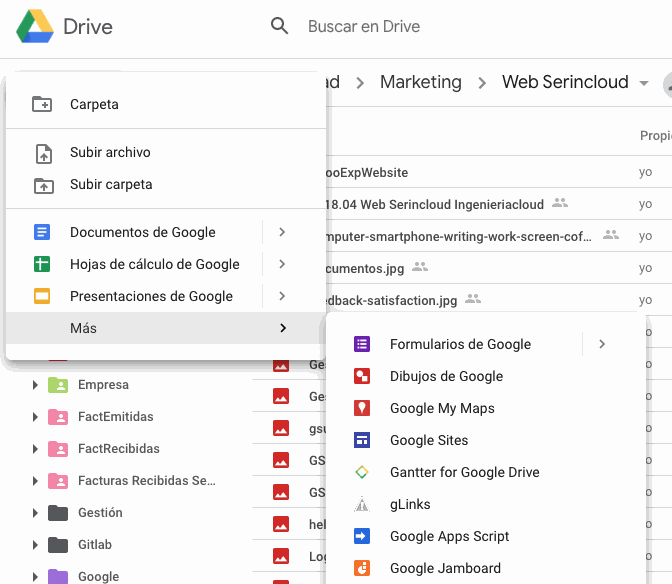Select the FactEmitidas folder
This screenshot has width=672, height=584.
[116, 416]
